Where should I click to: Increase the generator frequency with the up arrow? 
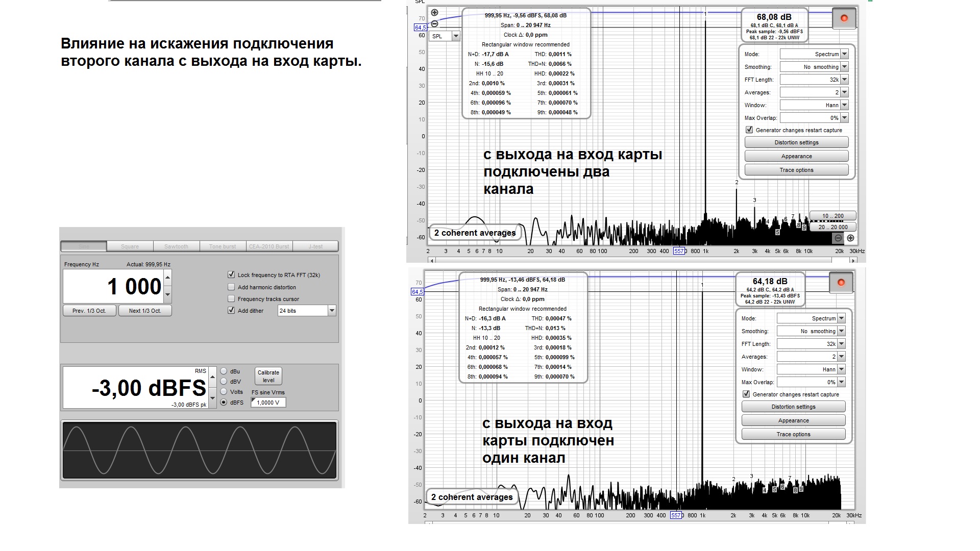(168, 278)
